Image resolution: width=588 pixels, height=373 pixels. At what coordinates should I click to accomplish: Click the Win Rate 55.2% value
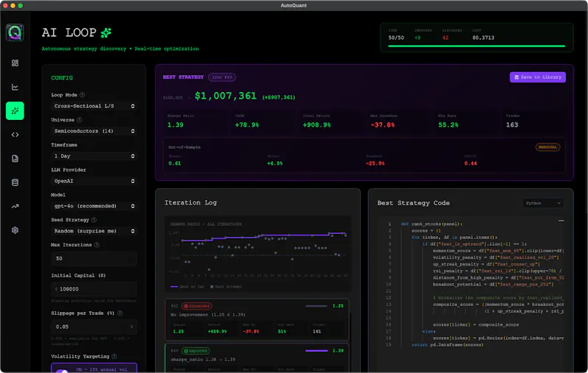coord(448,125)
